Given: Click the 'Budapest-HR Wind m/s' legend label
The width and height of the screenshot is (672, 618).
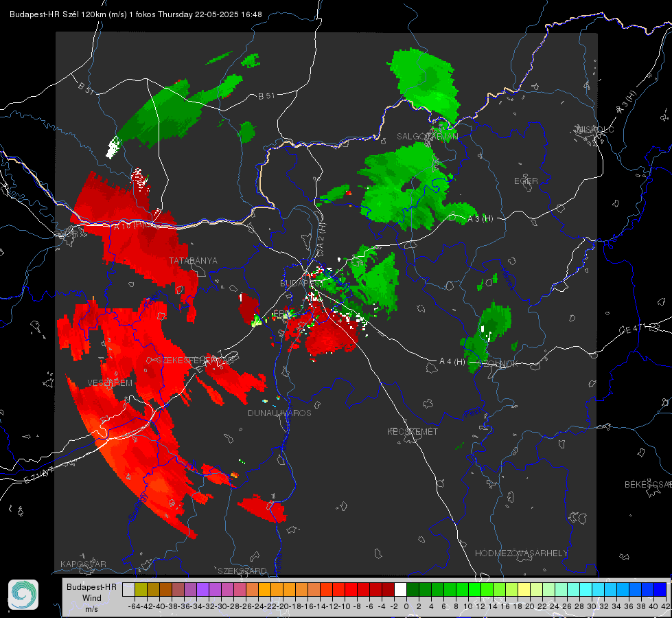Looking at the screenshot, I should point(92,597).
